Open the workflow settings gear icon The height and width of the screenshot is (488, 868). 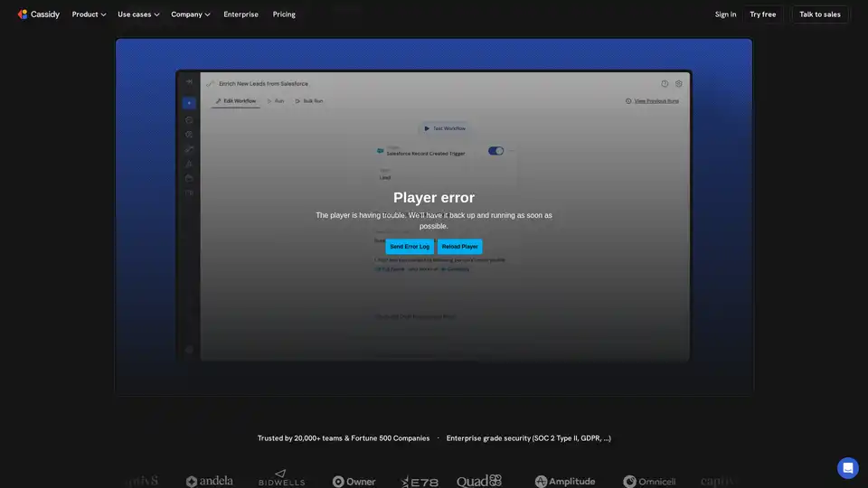tap(679, 83)
